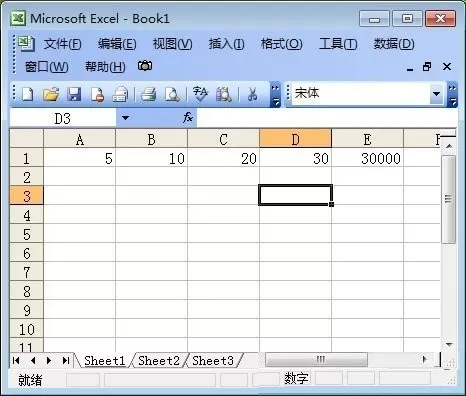This screenshot has width=466, height=396.
Task: Open the 格式(O) menu
Action: (282, 44)
